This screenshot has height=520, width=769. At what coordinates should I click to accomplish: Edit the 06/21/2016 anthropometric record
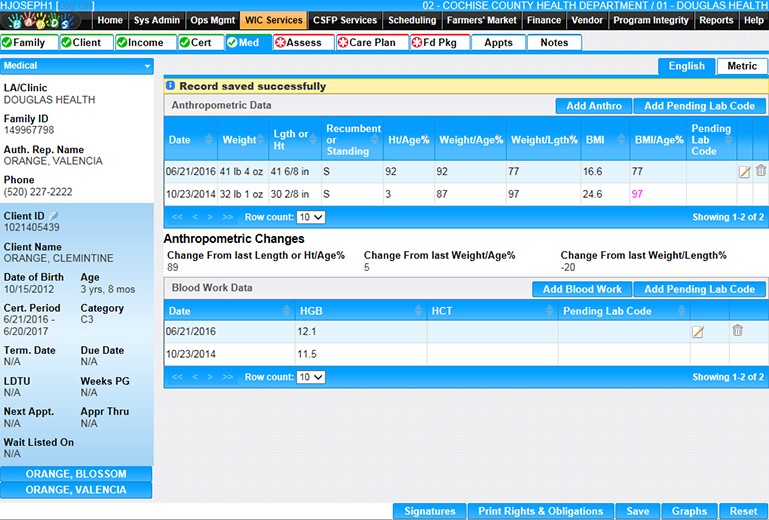point(744,172)
